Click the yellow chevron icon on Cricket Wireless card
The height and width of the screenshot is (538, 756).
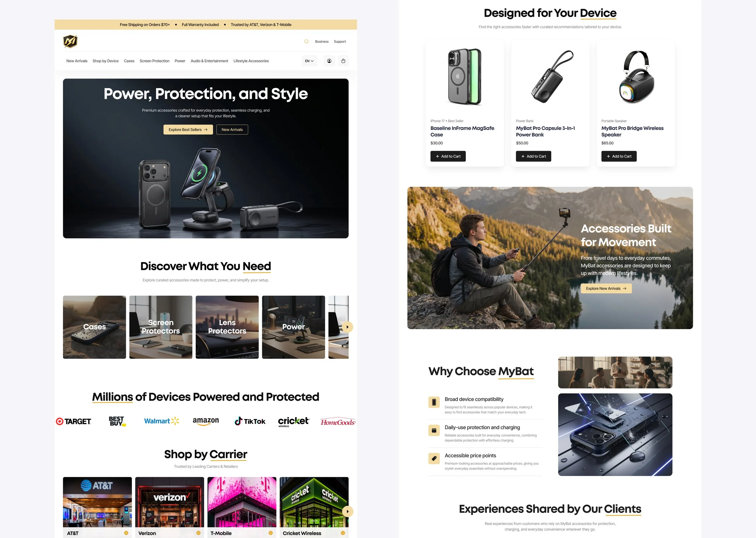pyautogui.click(x=343, y=533)
